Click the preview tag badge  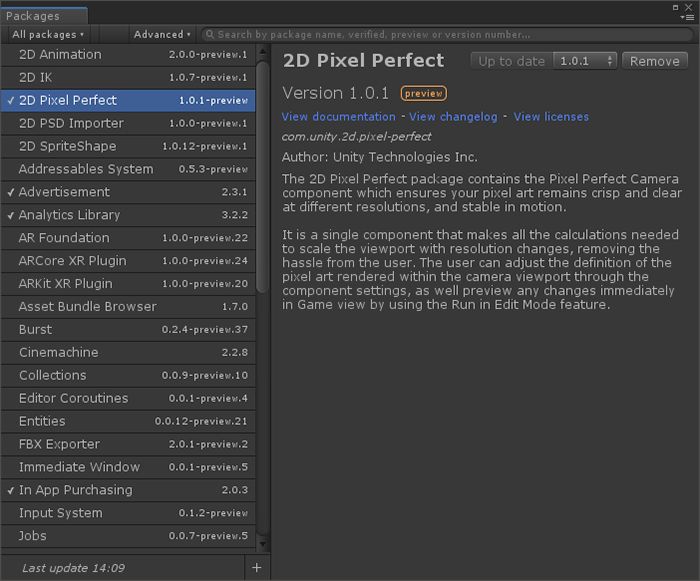point(424,93)
